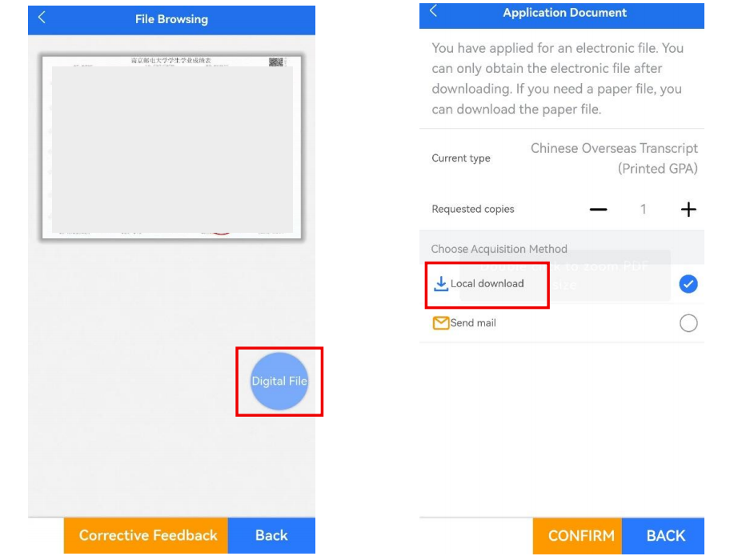Image resolution: width=730 pixels, height=560 pixels.
Task: Tap the Current type value Chinese Overseas Transcript
Action: point(614,158)
